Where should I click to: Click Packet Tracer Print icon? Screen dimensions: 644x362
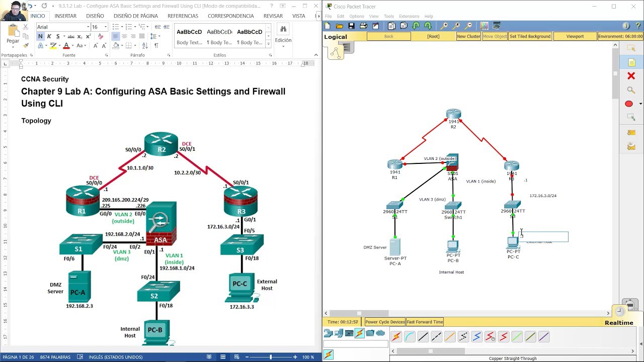point(363,26)
